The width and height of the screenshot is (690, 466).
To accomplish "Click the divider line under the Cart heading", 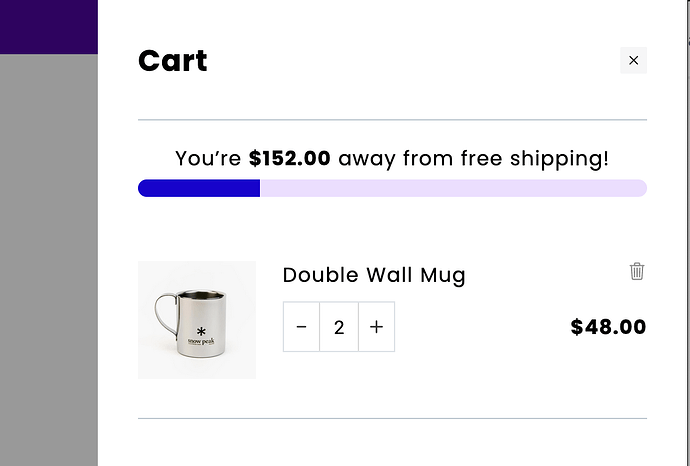I will click(392, 120).
